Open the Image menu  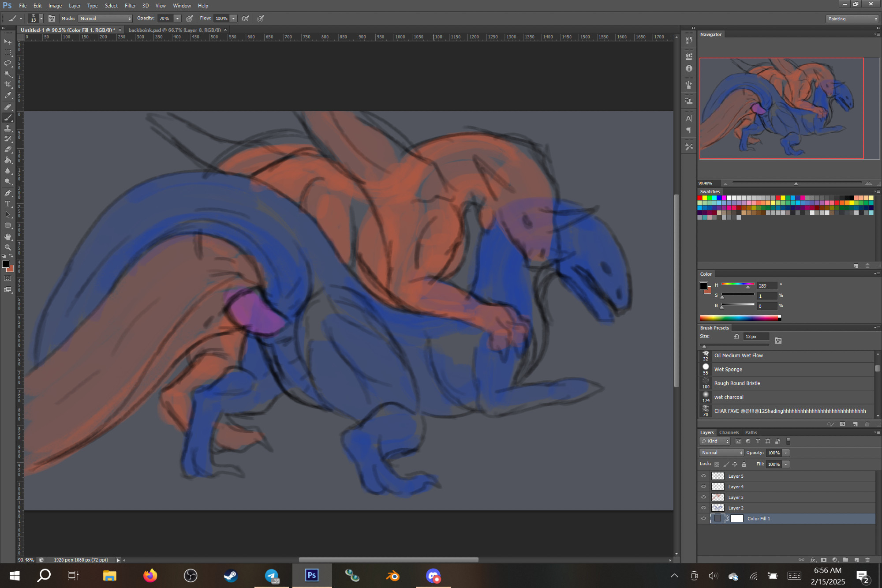click(x=55, y=6)
